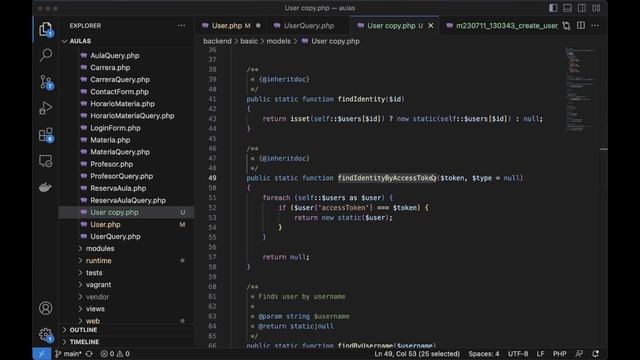Open Explorer views and more actions ellipsis
The width and height of the screenshot is (640, 360).
coord(181,26)
